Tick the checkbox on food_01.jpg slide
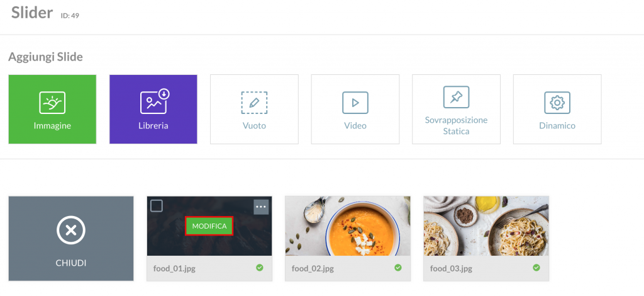644x296 pixels. click(157, 205)
